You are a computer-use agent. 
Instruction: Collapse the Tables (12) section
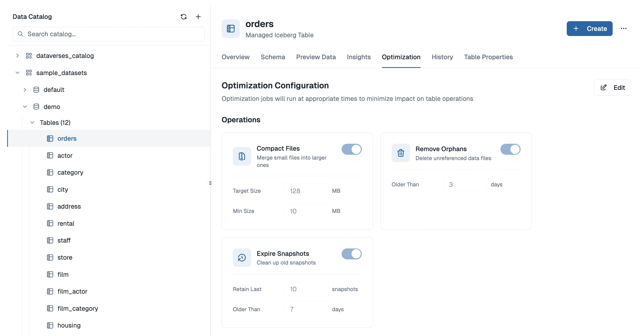(x=32, y=123)
